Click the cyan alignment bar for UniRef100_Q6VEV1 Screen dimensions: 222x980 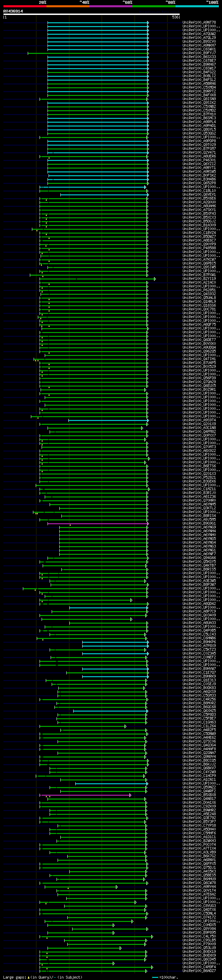pyautogui.click(x=104, y=194)
